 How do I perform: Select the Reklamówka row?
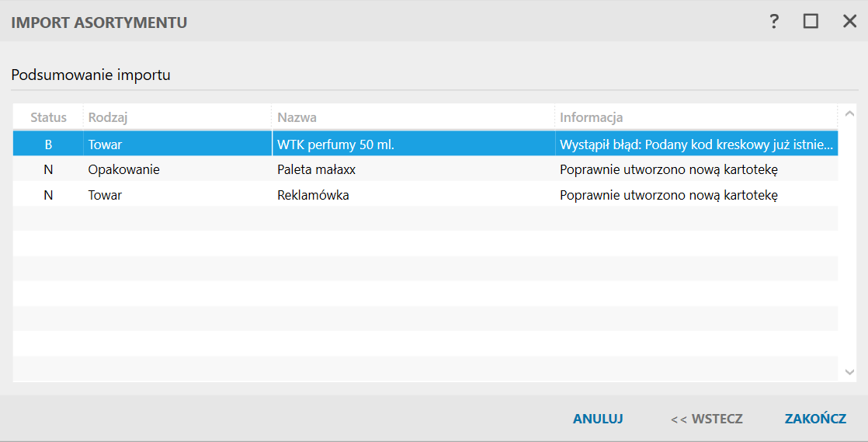point(313,195)
